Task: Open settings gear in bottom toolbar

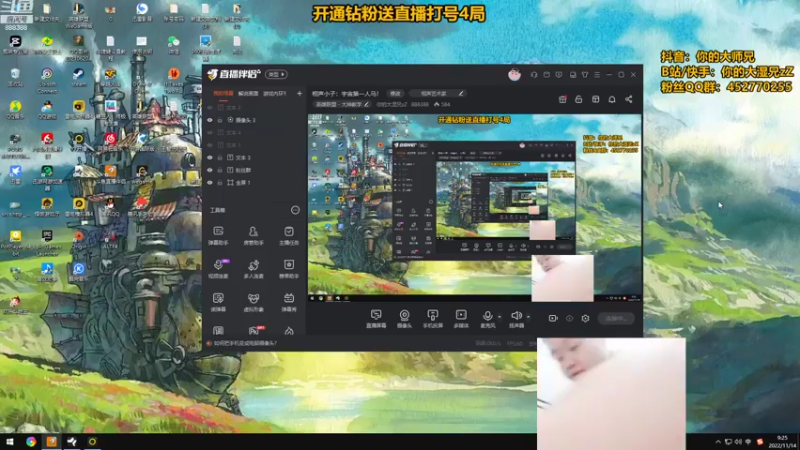Action: 585,318
